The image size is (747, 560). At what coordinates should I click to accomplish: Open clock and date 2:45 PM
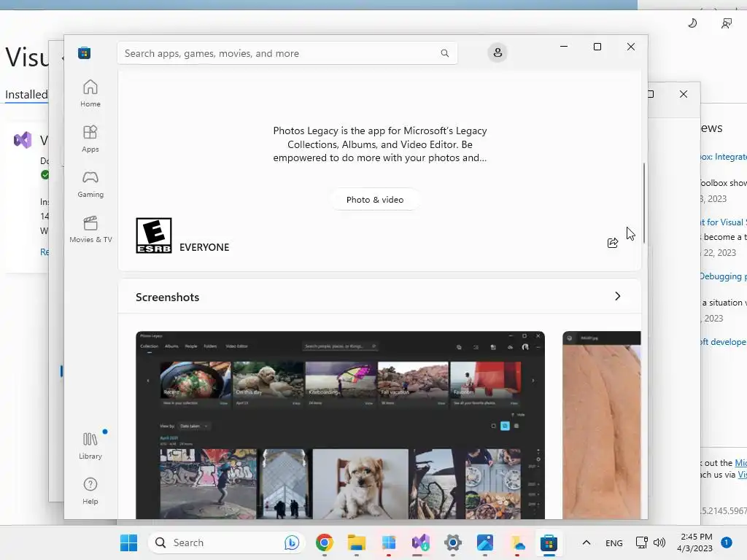click(x=696, y=542)
